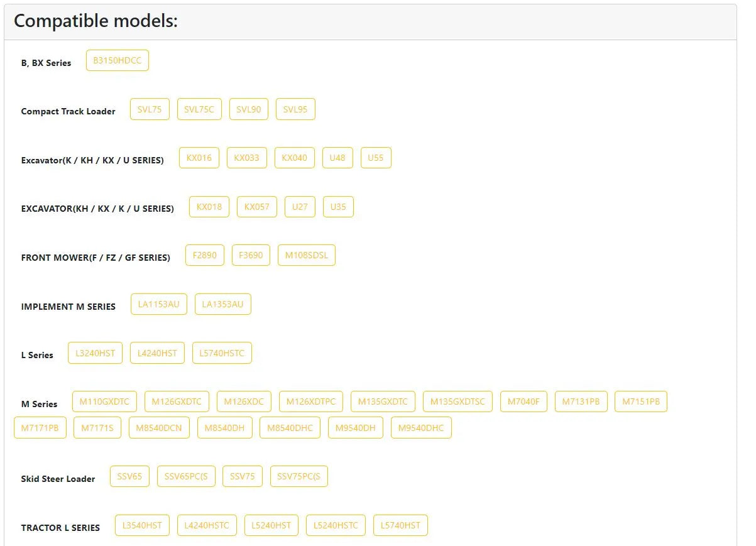Viewport: 756px width, 546px height.
Task: Open the SVL75C compact track loader tag
Action: pos(199,109)
